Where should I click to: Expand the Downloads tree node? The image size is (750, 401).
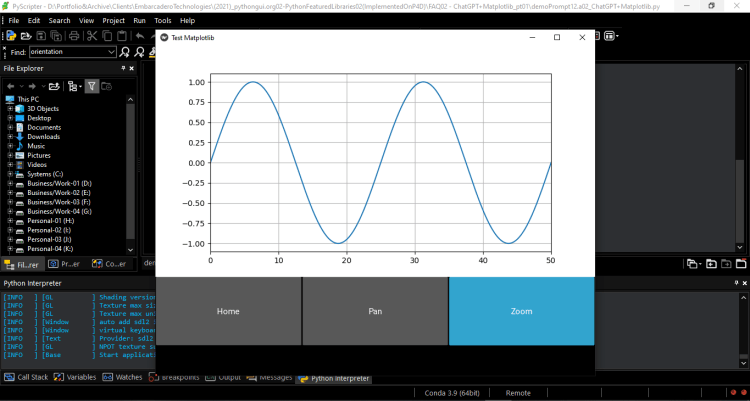[10, 137]
